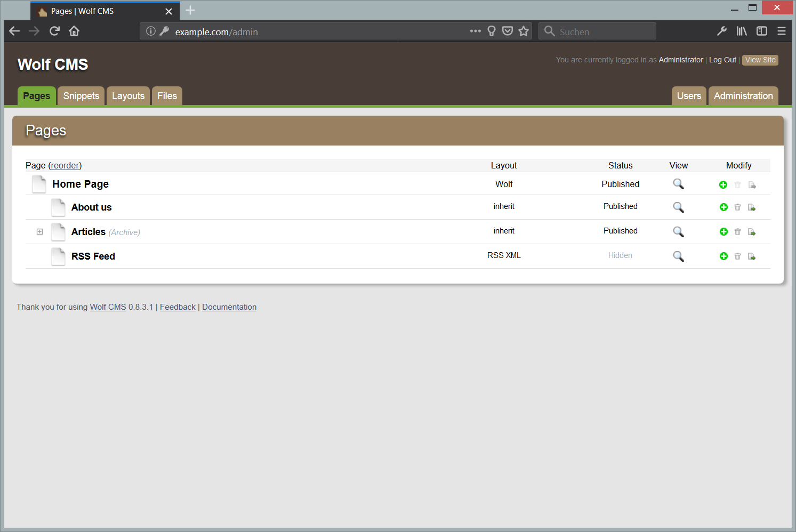The width and height of the screenshot is (796, 532).
Task: Expand the Articles page tree
Action: [x=39, y=231]
